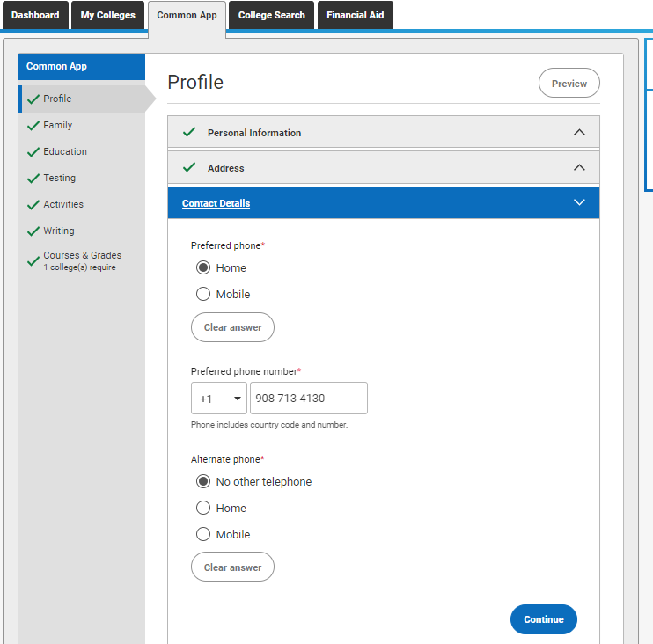Open the Activities section in sidebar

pos(63,204)
